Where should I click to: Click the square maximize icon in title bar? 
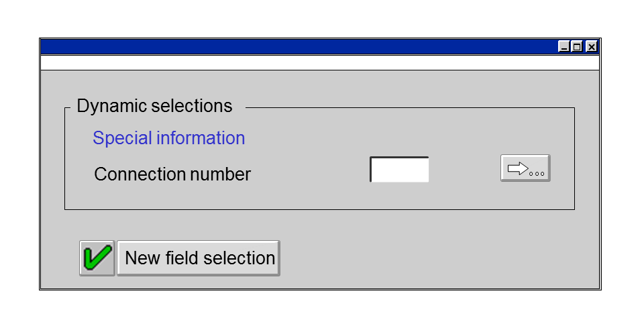tap(577, 47)
